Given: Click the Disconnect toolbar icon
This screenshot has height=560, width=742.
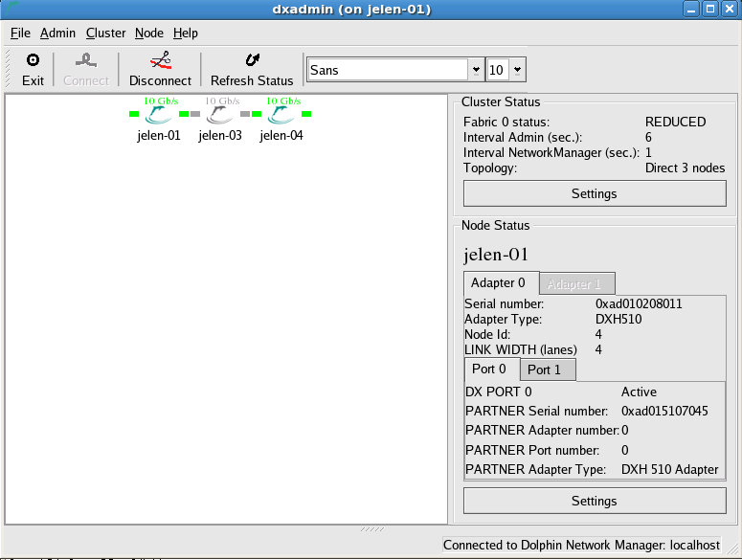Looking at the screenshot, I should (x=161, y=60).
